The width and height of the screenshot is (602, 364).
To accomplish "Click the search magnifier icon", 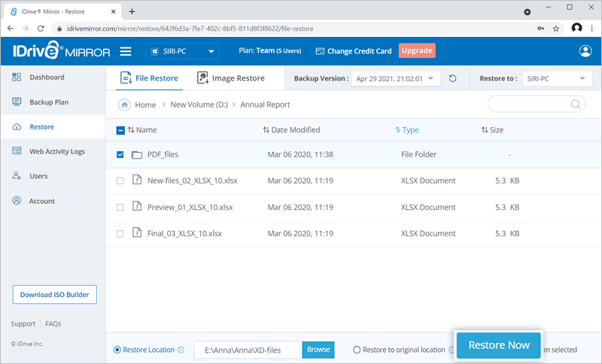I will (575, 104).
